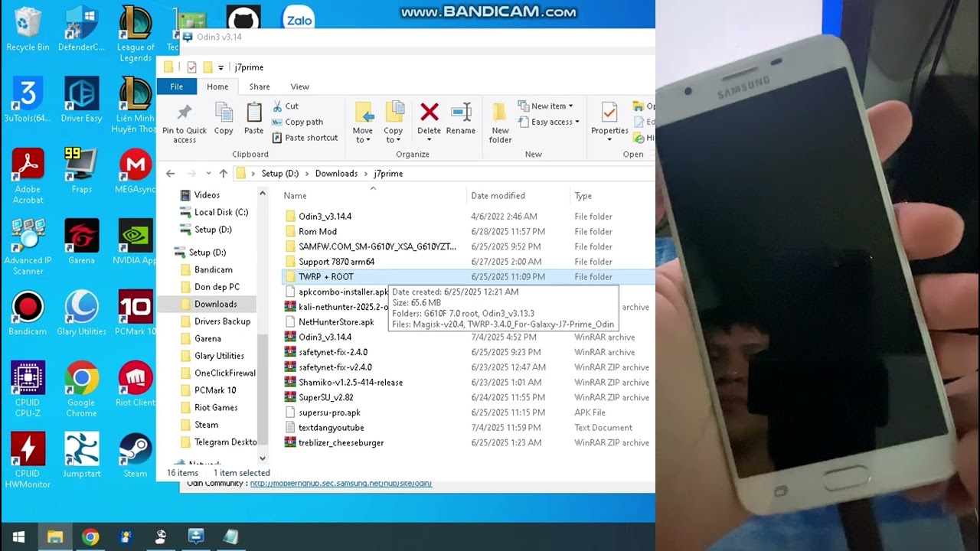Click Downloads in the address breadcrumb
980x551 pixels.
point(336,174)
